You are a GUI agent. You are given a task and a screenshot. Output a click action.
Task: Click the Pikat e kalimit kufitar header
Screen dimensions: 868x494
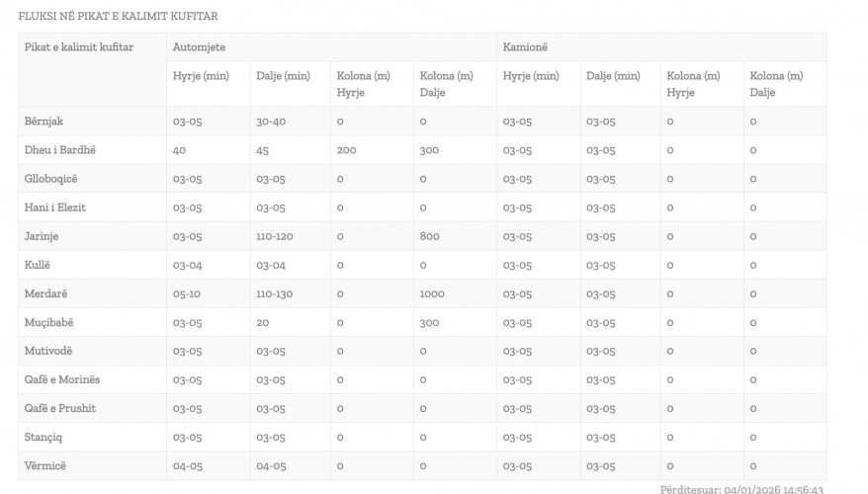click(x=79, y=47)
